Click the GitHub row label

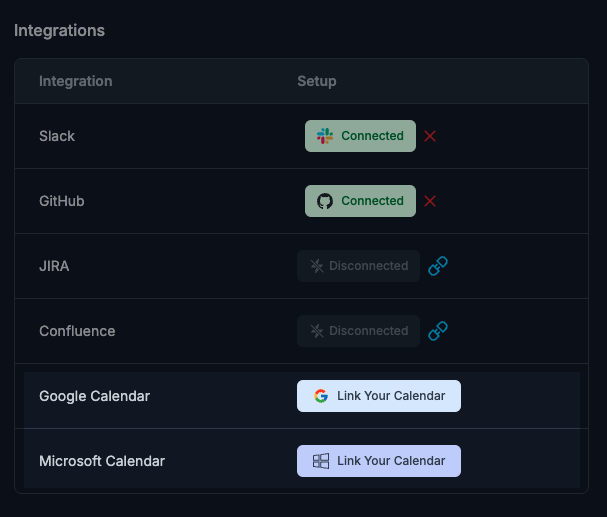[62, 201]
